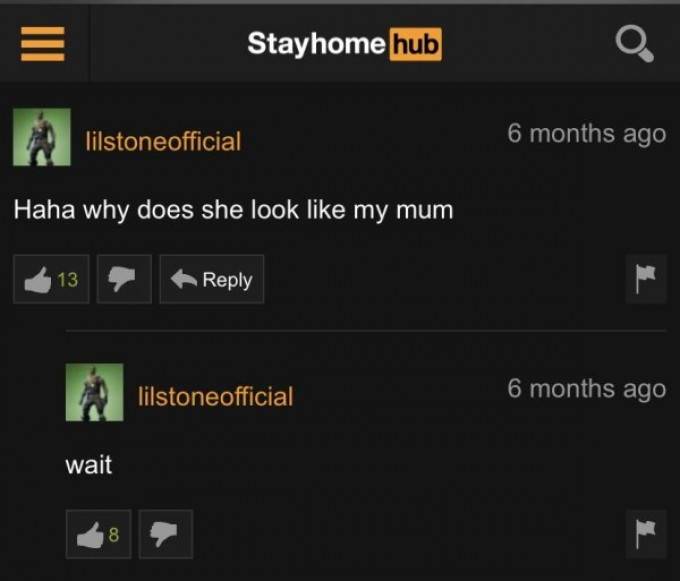Reply to the first comment

(212, 279)
